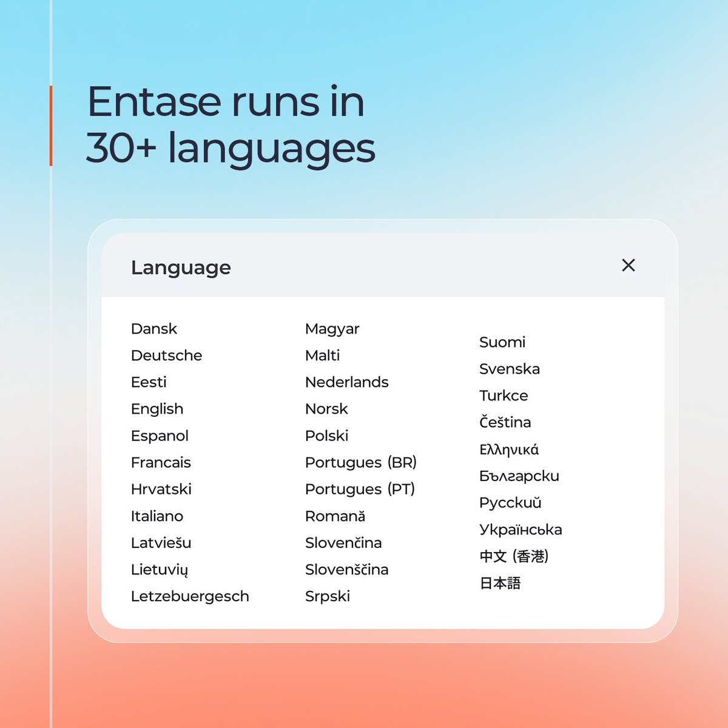Choose Malti language

click(323, 356)
